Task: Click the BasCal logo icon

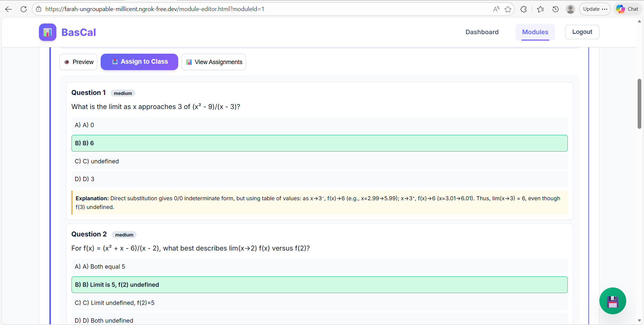Action: click(48, 32)
